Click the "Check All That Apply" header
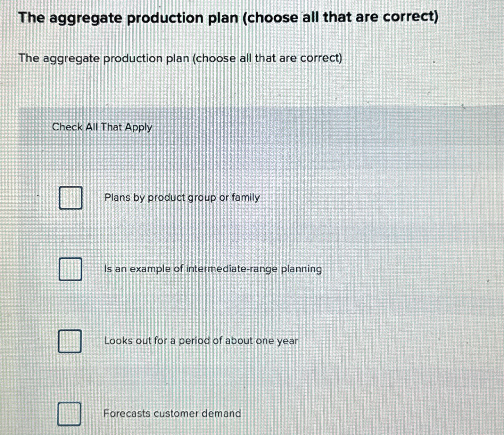The image size is (504, 435). pyautogui.click(x=102, y=127)
